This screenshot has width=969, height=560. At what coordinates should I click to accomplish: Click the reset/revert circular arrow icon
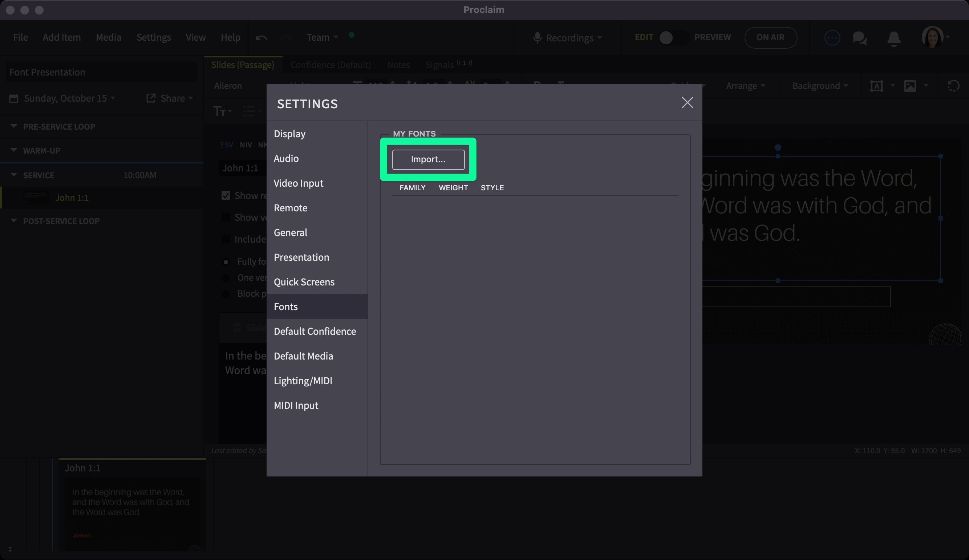click(x=953, y=85)
